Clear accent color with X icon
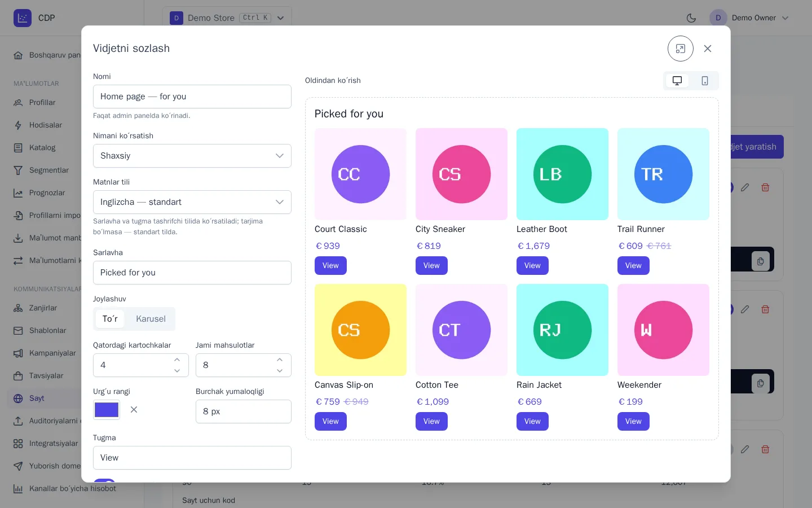Viewport: 812px width, 508px height. coord(134,410)
